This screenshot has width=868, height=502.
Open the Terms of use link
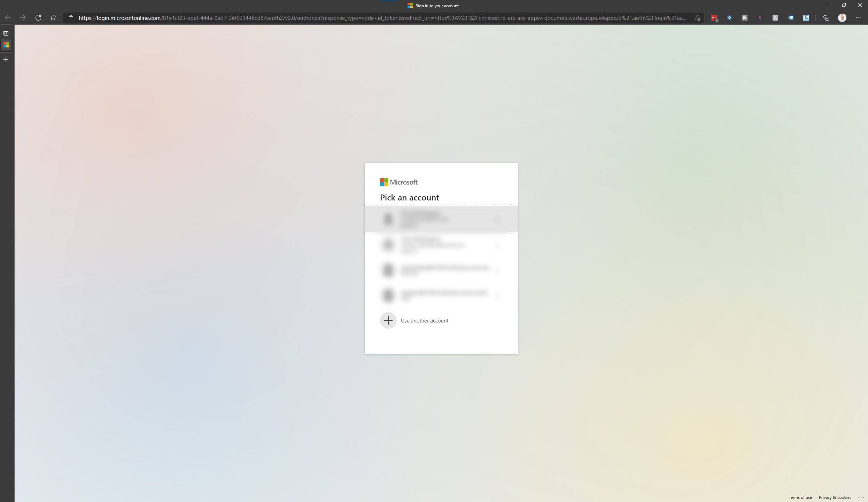click(800, 497)
